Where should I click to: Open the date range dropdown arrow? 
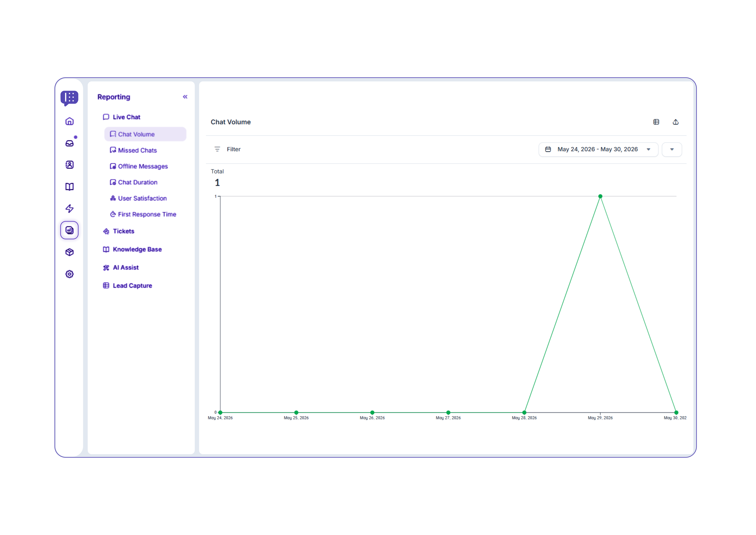(x=648, y=150)
